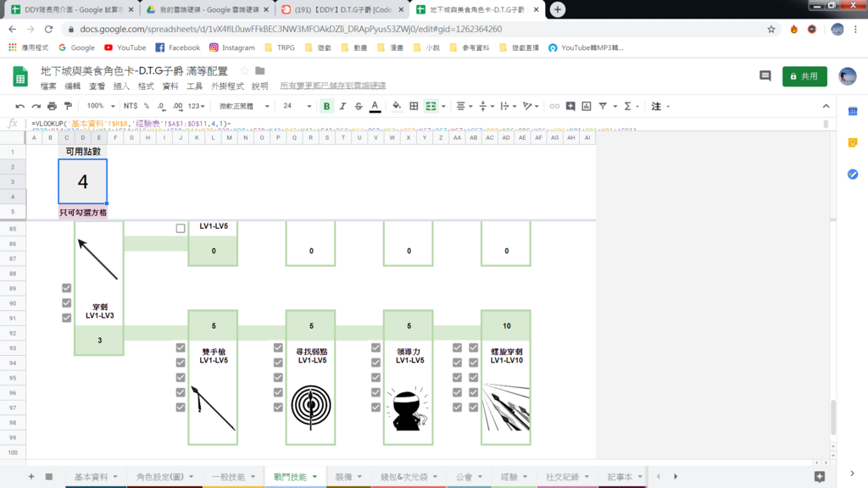868x488 pixels.
Task: Switch to the 一般技能 sheet tab
Action: coord(234,477)
